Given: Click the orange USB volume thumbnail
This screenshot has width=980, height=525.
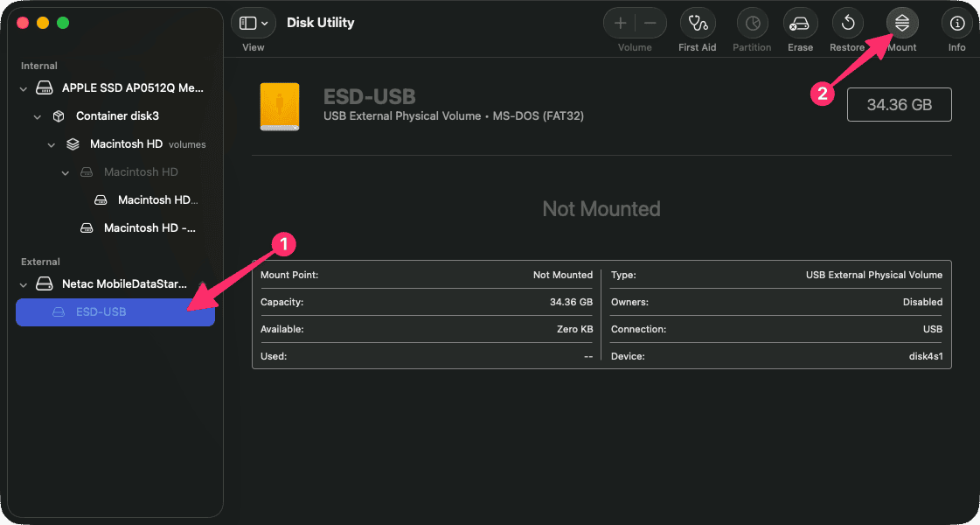Looking at the screenshot, I should (x=280, y=107).
